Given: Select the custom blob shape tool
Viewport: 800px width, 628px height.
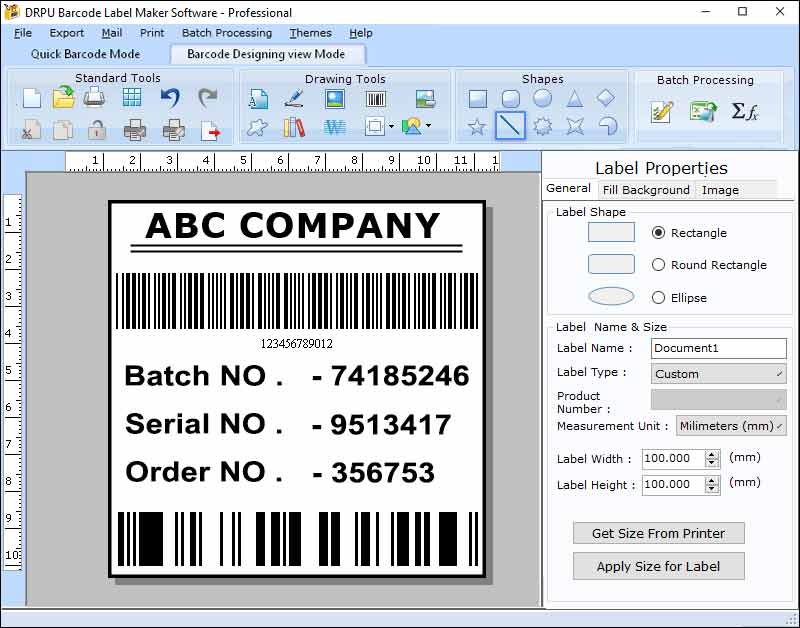Looking at the screenshot, I should [257, 127].
